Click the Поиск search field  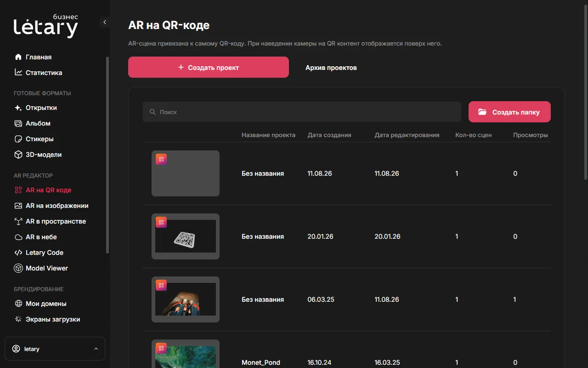(302, 112)
